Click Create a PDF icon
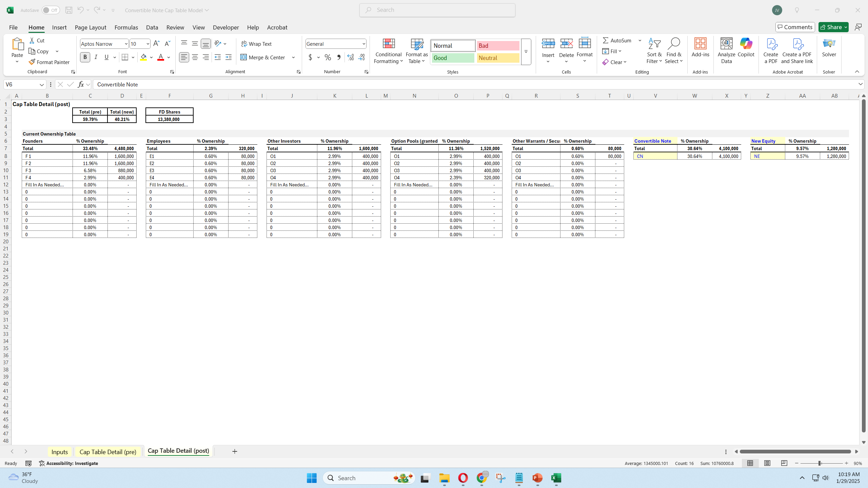 click(771, 51)
